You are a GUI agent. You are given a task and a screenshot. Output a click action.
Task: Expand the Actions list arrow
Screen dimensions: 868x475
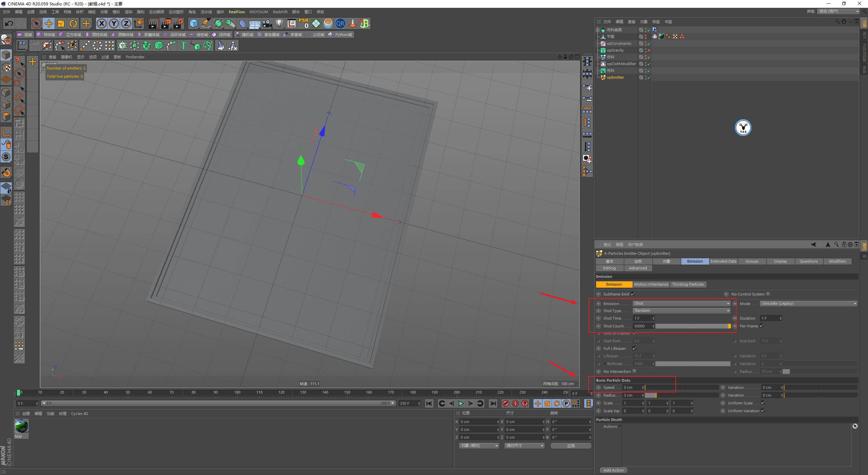tap(620, 426)
